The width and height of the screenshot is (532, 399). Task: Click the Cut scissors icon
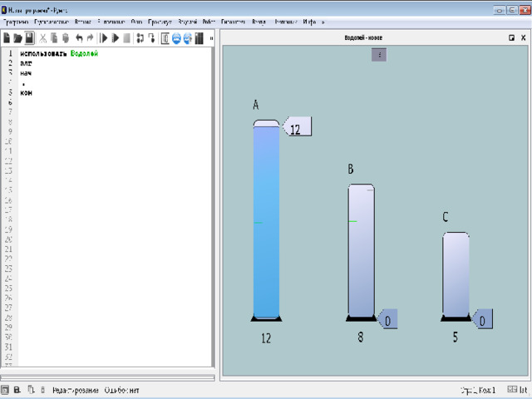44,38
